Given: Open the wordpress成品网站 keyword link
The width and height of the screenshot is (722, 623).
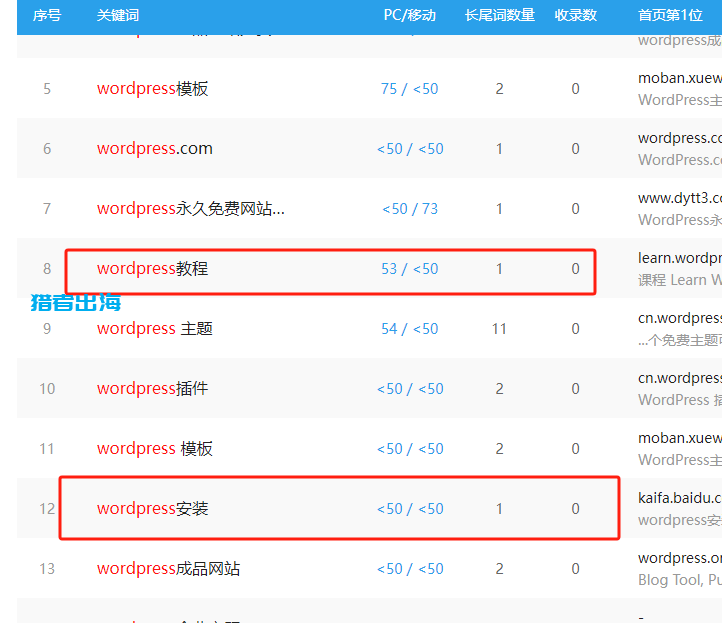Looking at the screenshot, I should coord(169,569).
